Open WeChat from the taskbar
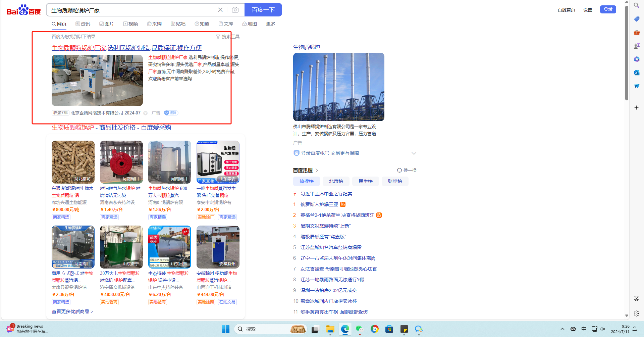The image size is (644, 337). coord(360,329)
